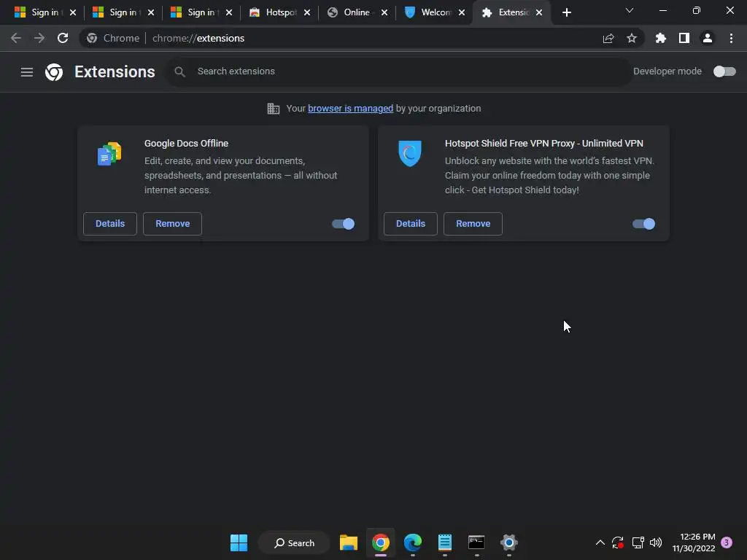
Task: Click the sync status tray icon
Action: [x=618, y=542]
